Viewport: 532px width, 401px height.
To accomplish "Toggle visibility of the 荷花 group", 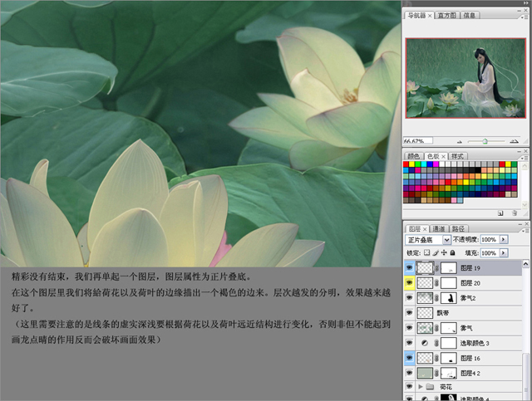I will click(410, 386).
